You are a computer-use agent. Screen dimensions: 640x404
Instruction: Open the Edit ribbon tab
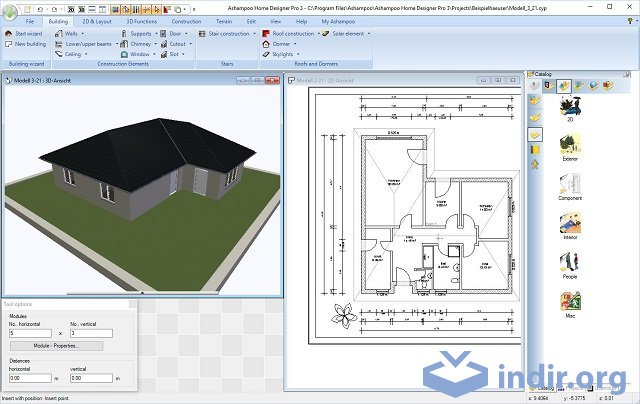pos(251,21)
